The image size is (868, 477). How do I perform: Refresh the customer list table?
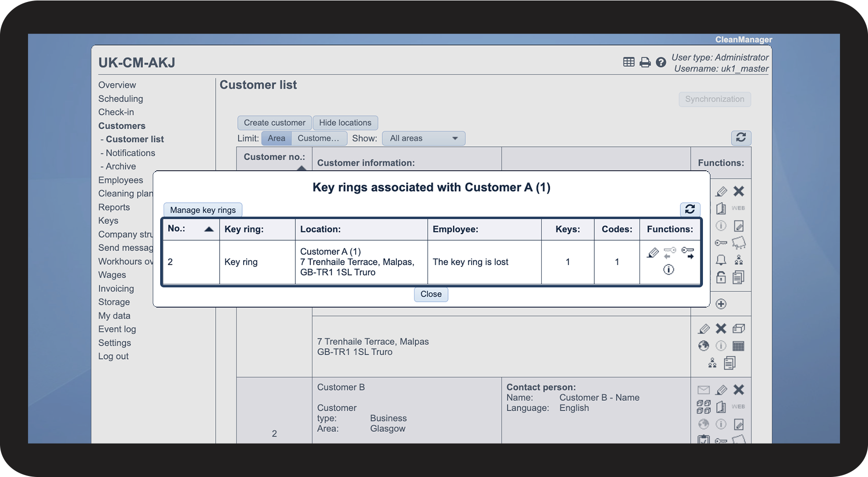pyautogui.click(x=741, y=138)
